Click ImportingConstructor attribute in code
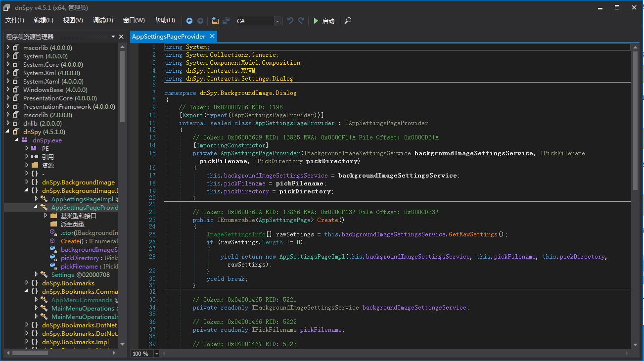The height and width of the screenshot is (361, 644). (x=230, y=145)
